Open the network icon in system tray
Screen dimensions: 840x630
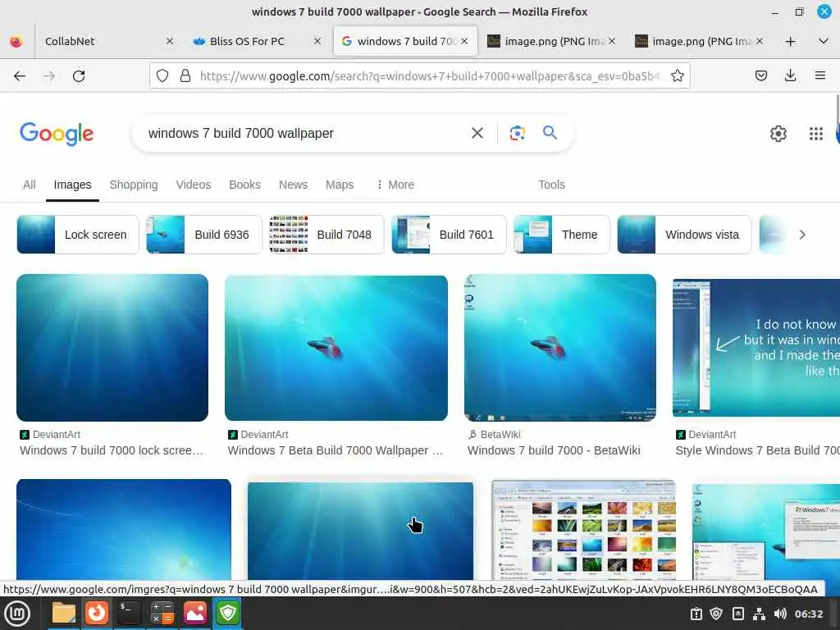(759, 614)
